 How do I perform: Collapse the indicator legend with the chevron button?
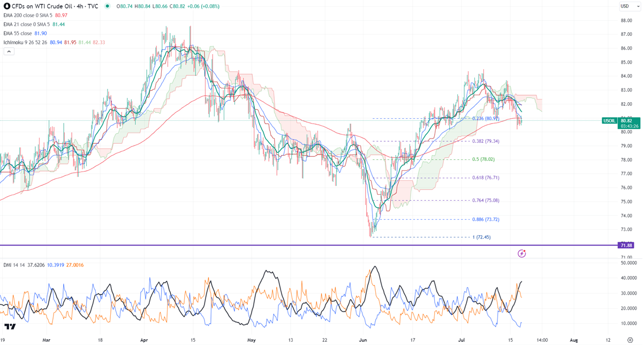coord(9,51)
